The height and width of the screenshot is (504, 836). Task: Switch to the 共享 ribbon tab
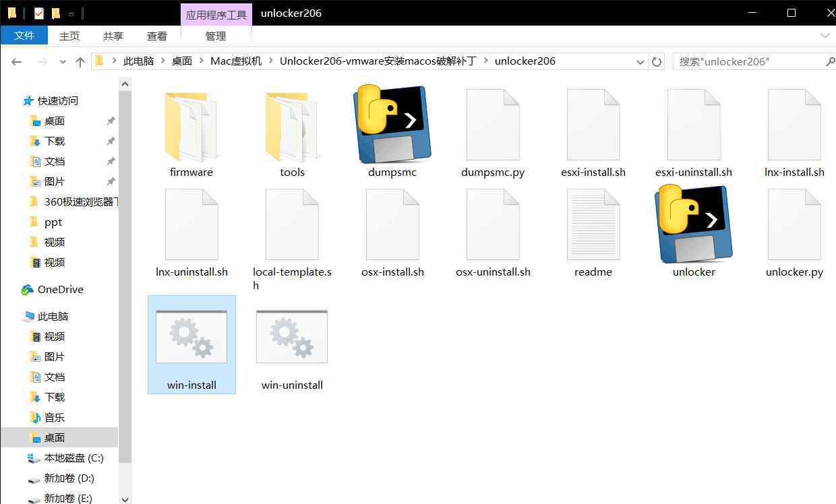(x=113, y=36)
